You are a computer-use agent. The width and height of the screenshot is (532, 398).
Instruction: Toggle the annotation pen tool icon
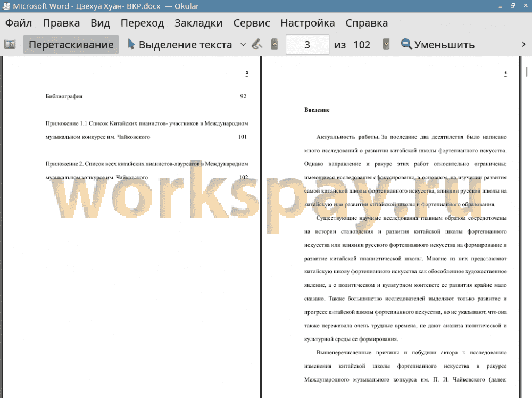[x=257, y=45]
